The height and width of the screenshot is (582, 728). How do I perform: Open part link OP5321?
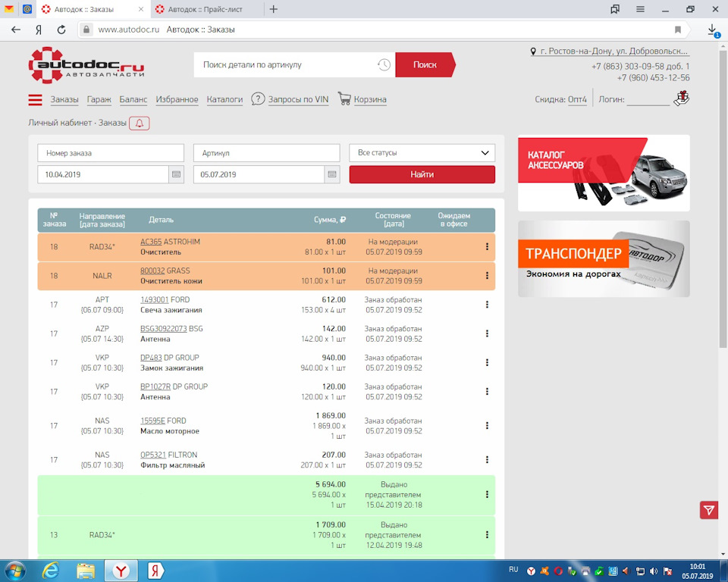click(x=153, y=455)
